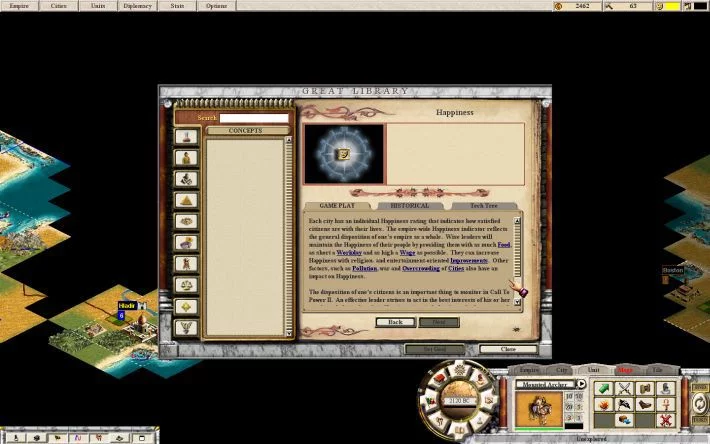Switch to the HISTORICAL tab
Screen dimensions: 710x444
[x=410, y=205]
